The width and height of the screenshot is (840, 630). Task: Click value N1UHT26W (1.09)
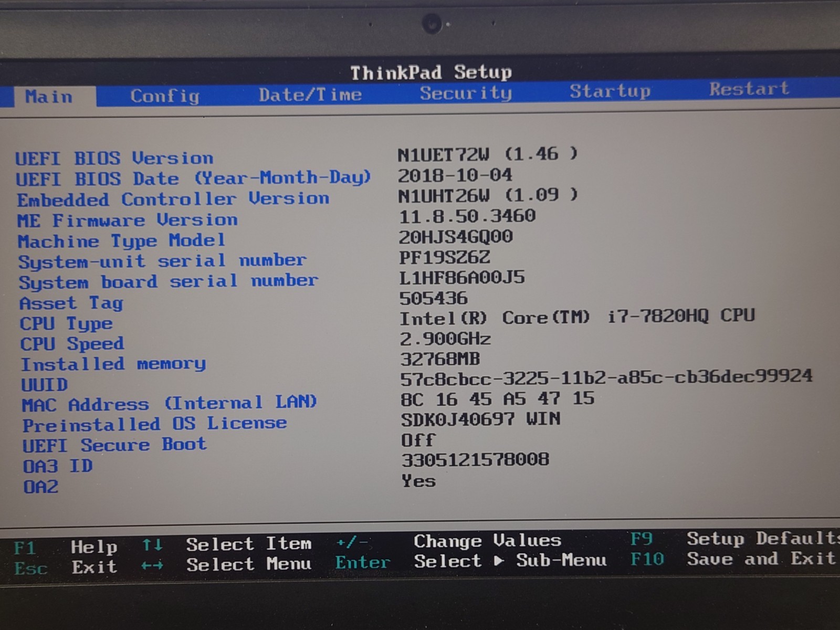[x=488, y=195]
